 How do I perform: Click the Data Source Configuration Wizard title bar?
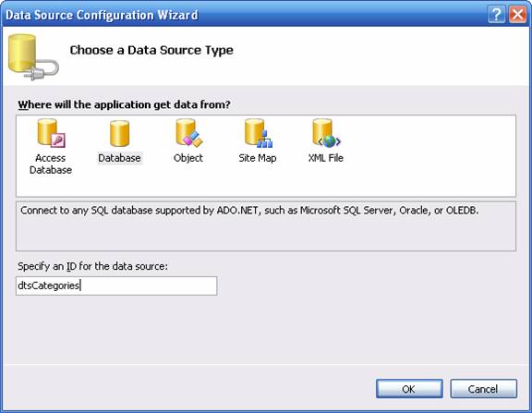[x=244, y=15]
